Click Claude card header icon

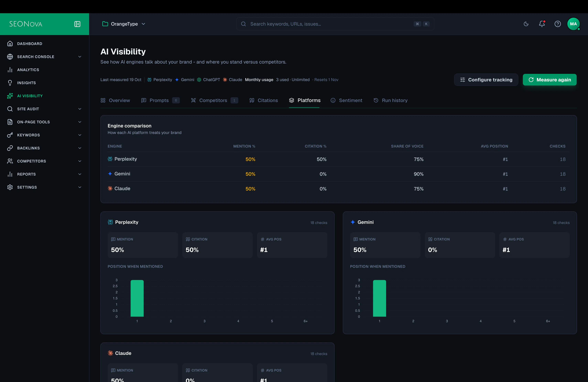pos(110,353)
